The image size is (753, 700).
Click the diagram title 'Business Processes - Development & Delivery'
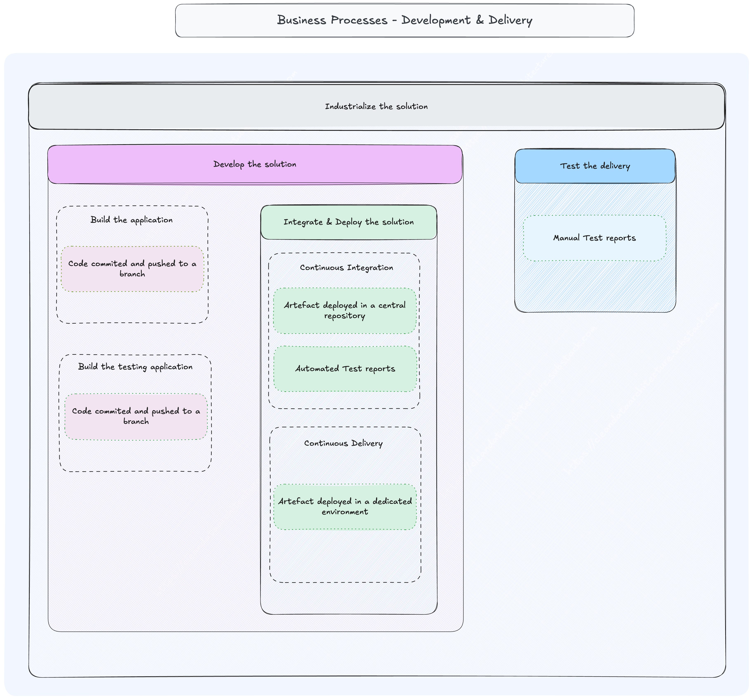click(x=405, y=20)
